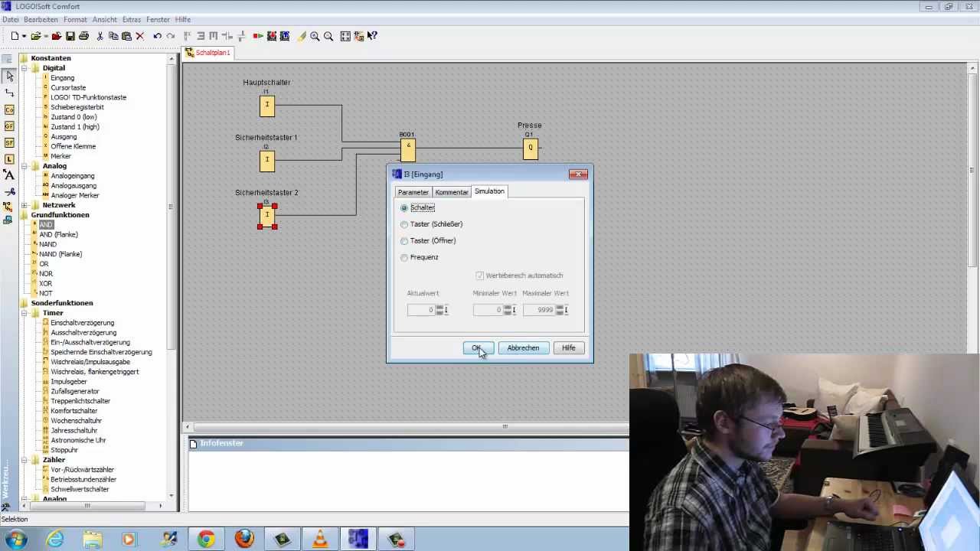The image size is (980, 551).
Task: Undo the last action
Action: (157, 36)
